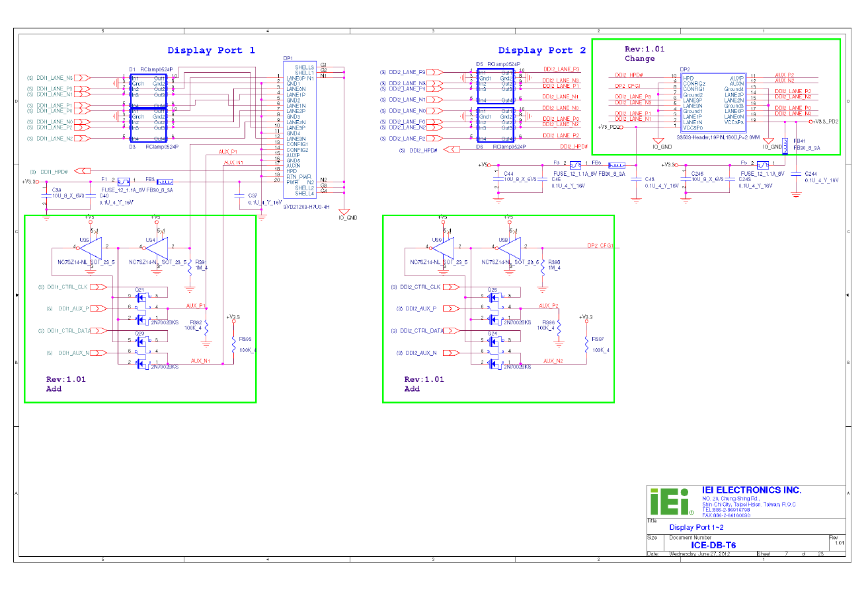Image resolution: width=868 pixels, height=613 pixels.
Task: Click the DDI2_AUX_N net label
Action: click(421, 353)
